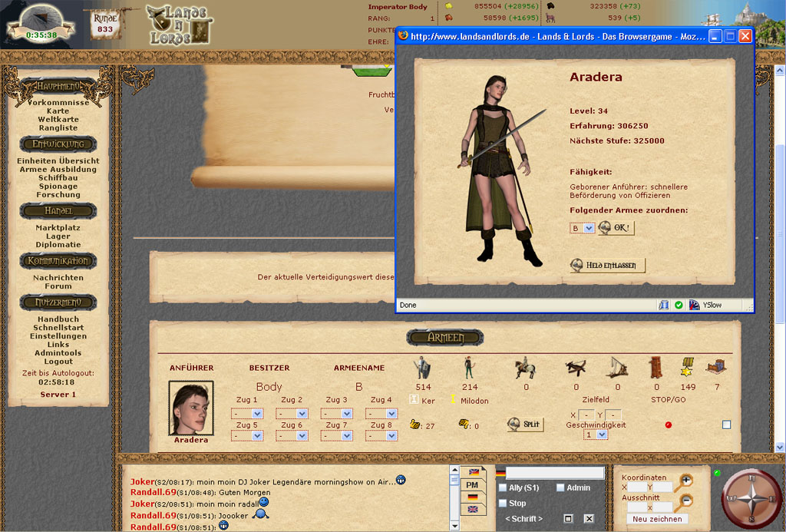
Task: Click the scroll icon showing 27
Action: pos(415,425)
